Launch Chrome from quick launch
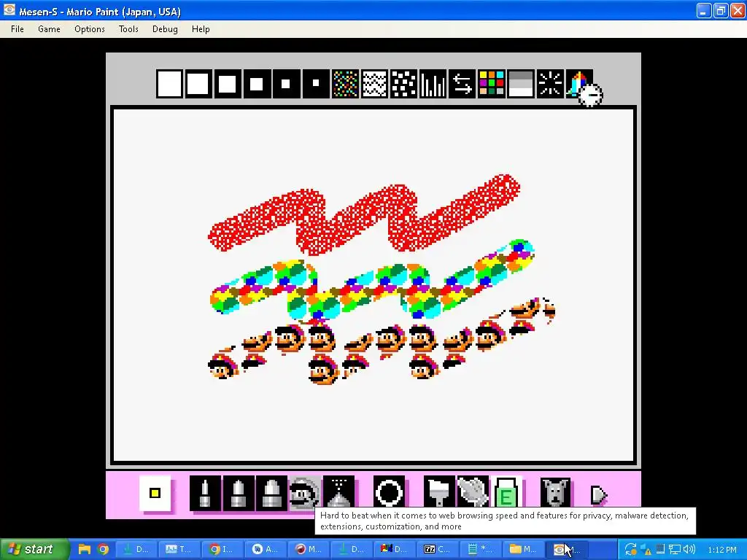This screenshot has width=747, height=560. pyautogui.click(x=103, y=549)
